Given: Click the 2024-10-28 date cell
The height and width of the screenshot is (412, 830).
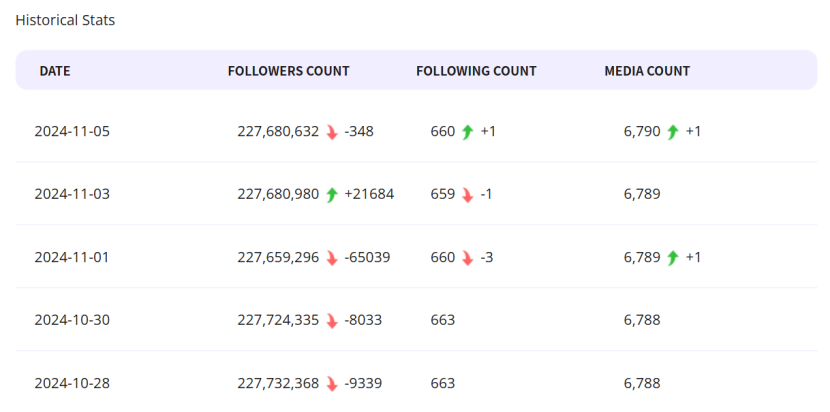Looking at the screenshot, I should point(72,383).
